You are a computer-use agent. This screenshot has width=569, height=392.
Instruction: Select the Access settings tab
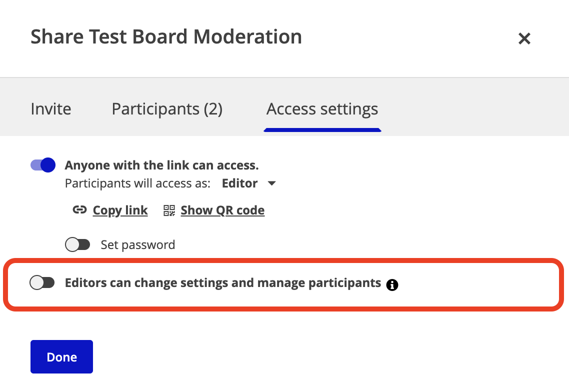click(x=322, y=109)
